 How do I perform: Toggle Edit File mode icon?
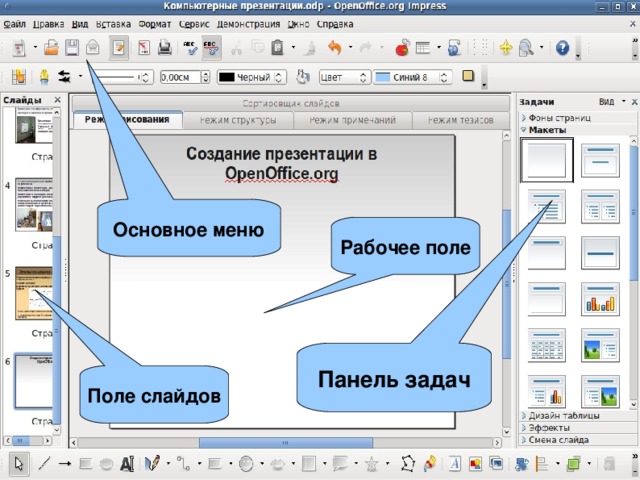(x=119, y=48)
